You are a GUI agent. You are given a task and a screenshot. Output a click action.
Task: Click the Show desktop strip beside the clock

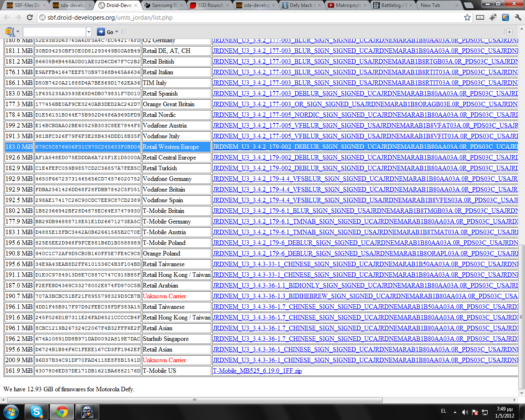(522, 412)
